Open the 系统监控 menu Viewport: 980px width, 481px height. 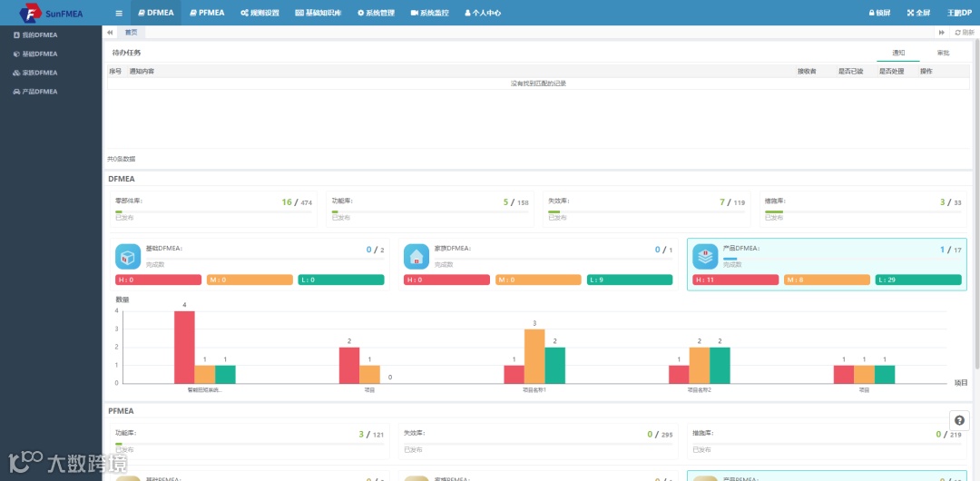(429, 13)
